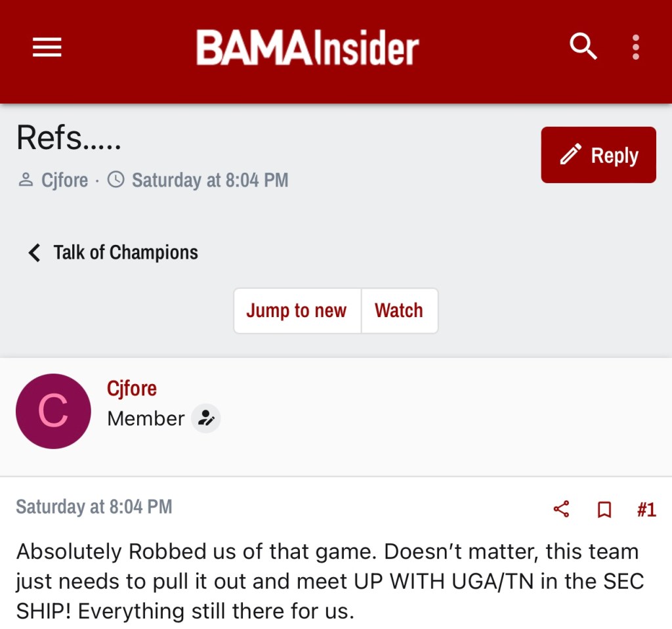Click the #1 post permalink
Viewport: 672px width, 629px height.
point(646,509)
